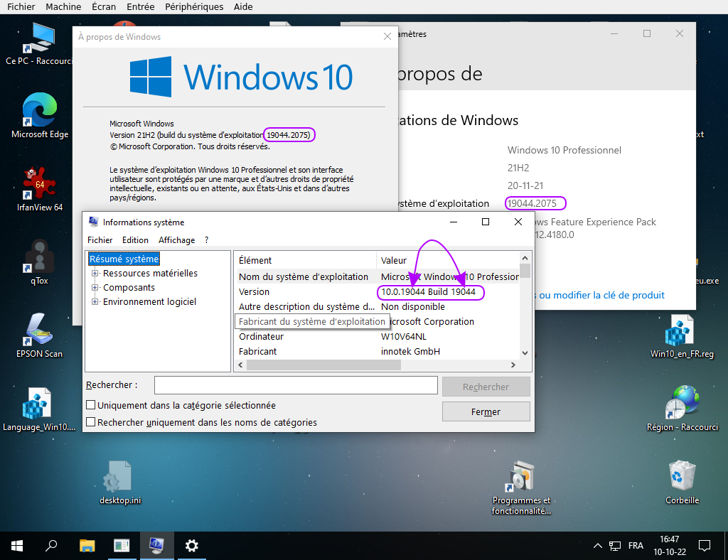Viewport: 728px width, 560px height.
Task: Click the Valeur column header
Action: (x=448, y=260)
